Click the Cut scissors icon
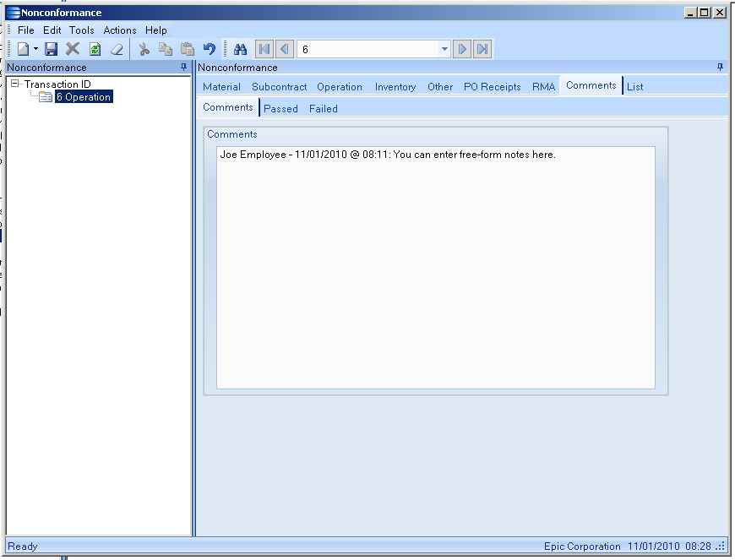 pos(144,49)
